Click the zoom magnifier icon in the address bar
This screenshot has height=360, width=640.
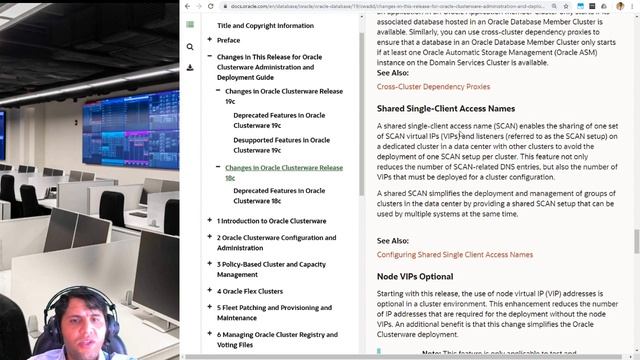pyautogui.click(x=554, y=6)
